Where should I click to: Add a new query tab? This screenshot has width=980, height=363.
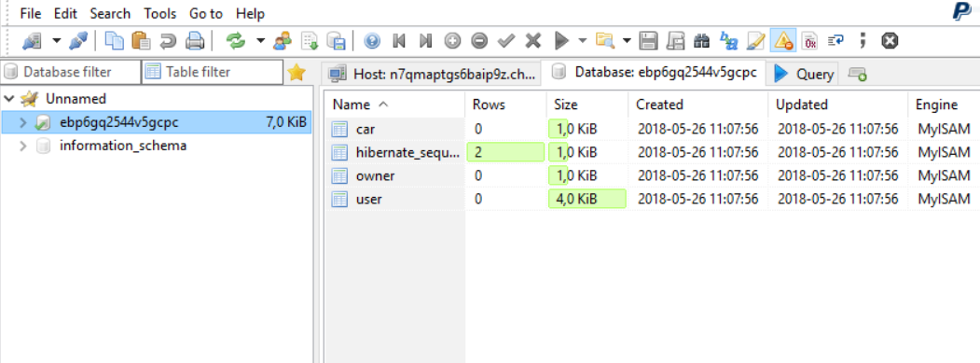coord(858,75)
